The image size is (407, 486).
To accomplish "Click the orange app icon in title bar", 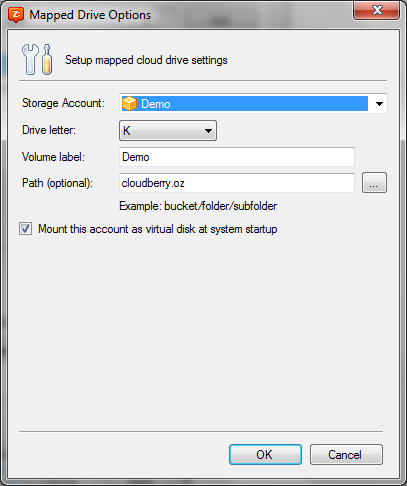I will (16, 15).
